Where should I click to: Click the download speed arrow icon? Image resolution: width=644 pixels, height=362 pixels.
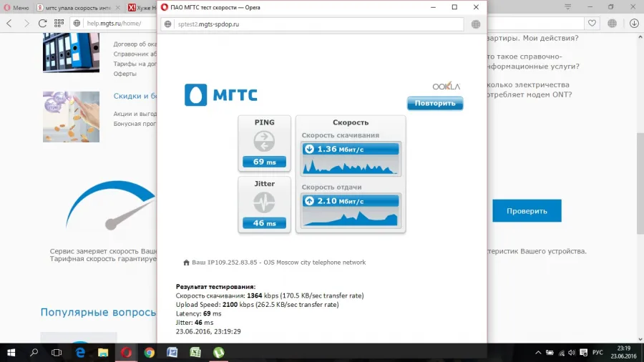click(x=310, y=149)
